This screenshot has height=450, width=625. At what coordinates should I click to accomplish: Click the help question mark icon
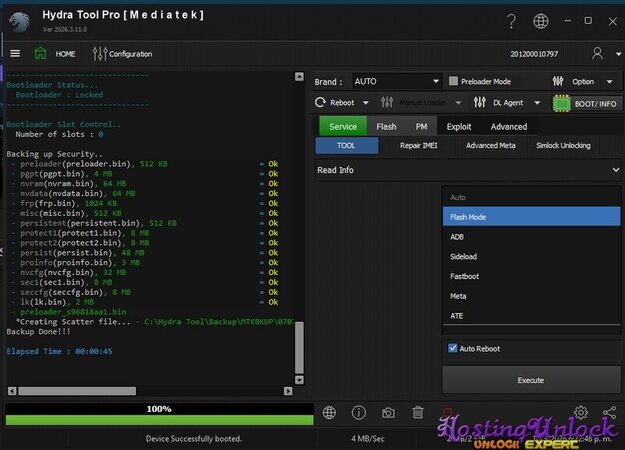point(511,21)
